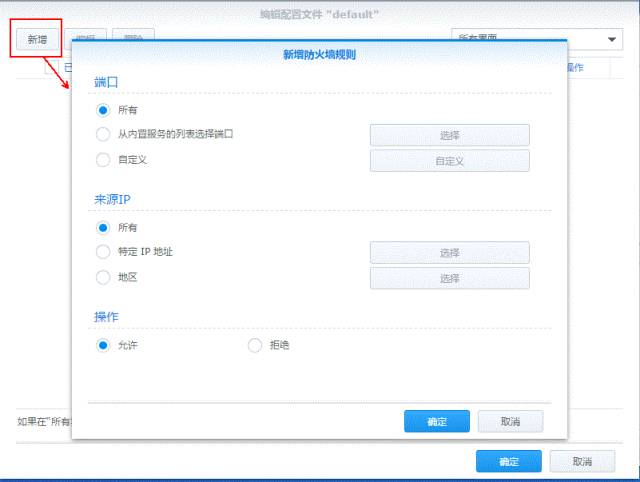The height and width of the screenshot is (482, 640).
Task: Select the 所有 radio under 端口
Action: click(102, 109)
